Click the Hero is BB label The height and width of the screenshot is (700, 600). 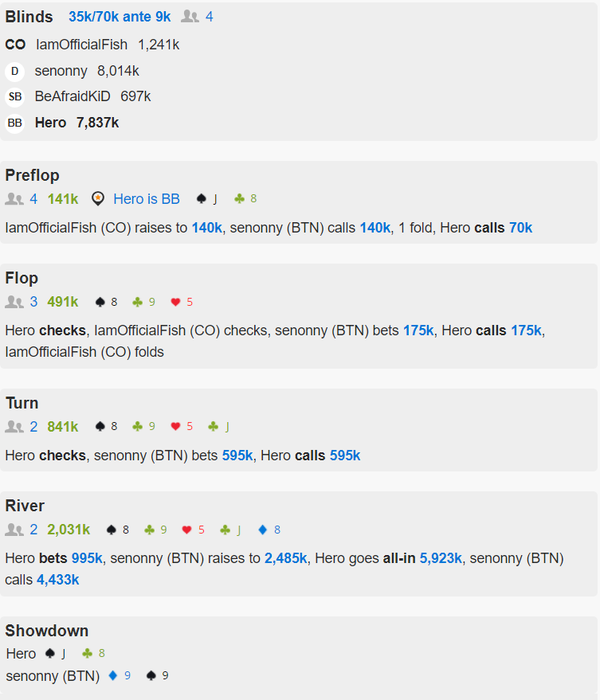(146, 199)
